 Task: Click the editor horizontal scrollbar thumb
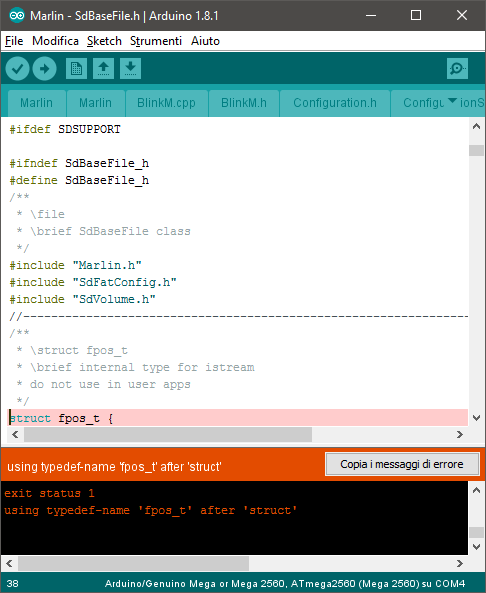(168, 435)
